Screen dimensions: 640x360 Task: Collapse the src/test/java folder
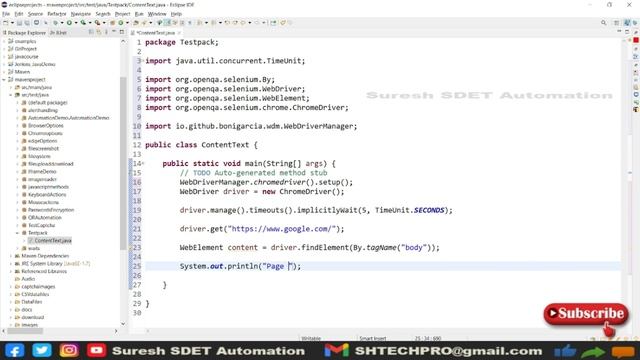11,95
